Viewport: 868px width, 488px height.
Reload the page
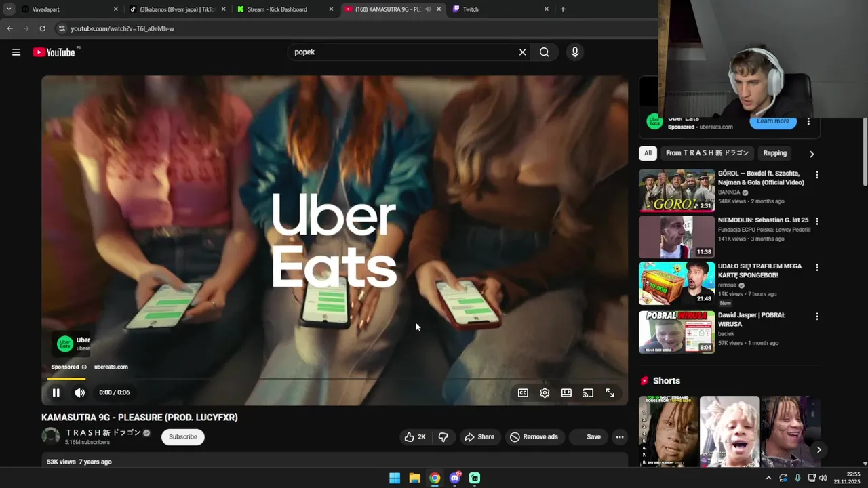(x=42, y=28)
